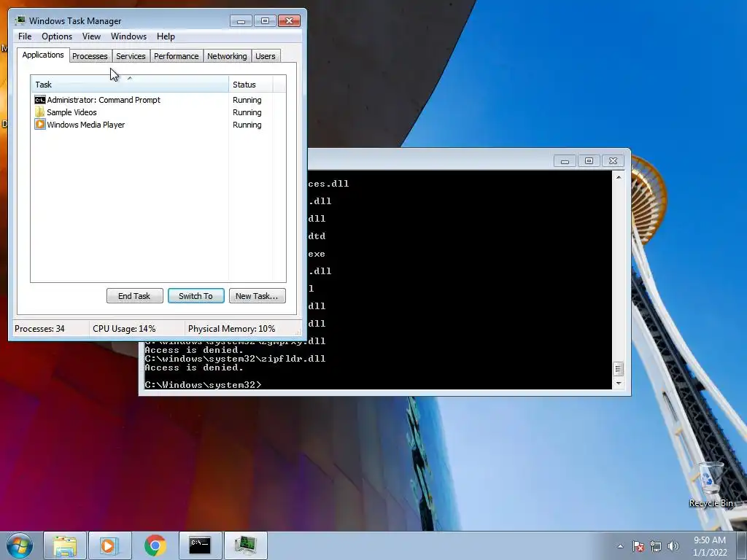The image size is (747, 560).
Task: Switch to the Networking tab
Action: tap(227, 56)
